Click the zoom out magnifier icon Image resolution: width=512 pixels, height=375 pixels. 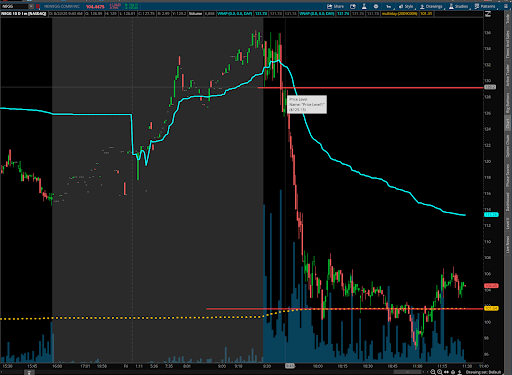coord(433,372)
